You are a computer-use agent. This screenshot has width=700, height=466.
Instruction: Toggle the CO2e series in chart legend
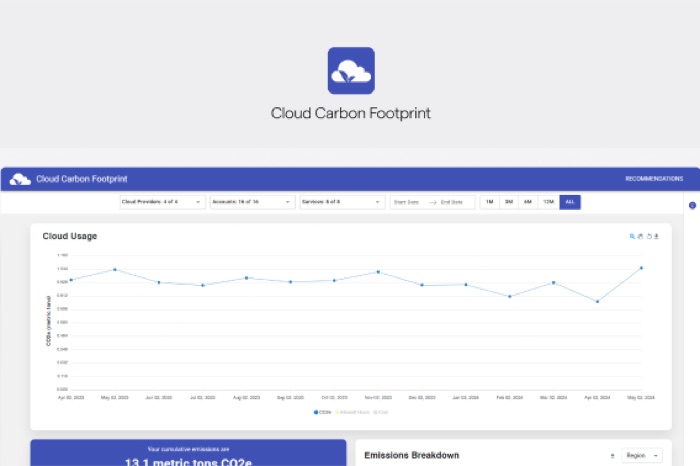tap(322, 412)
